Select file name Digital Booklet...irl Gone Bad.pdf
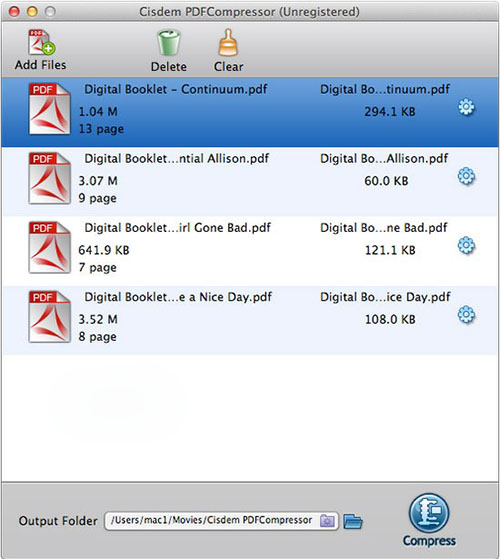Screen dimensions: 500x559 (x=177, y=227)
